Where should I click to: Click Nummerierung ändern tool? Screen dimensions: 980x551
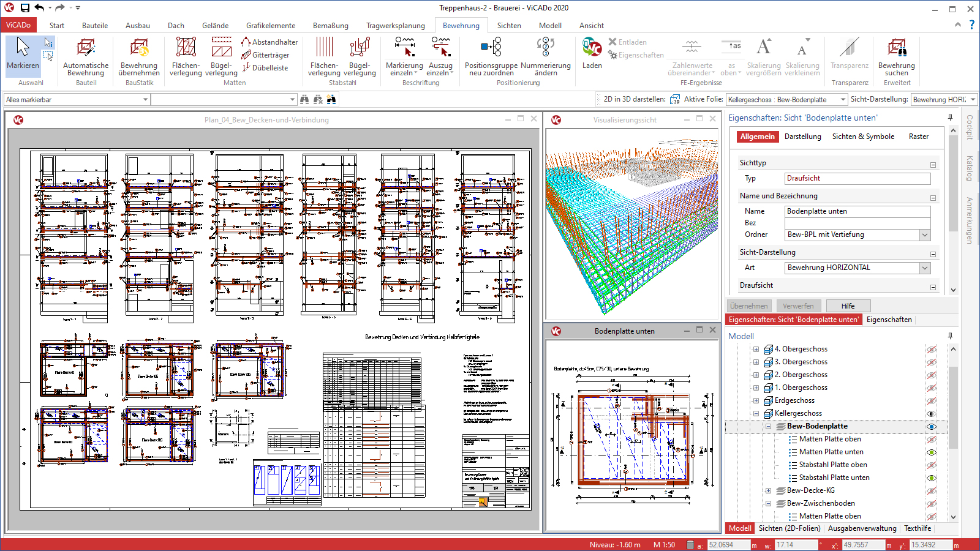(x=546, y=56)
